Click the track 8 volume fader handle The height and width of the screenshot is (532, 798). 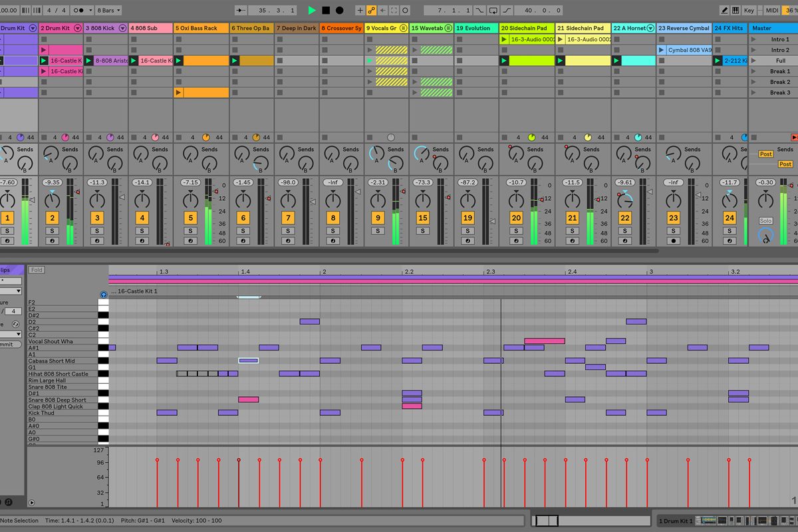click(x=357, y=192)
